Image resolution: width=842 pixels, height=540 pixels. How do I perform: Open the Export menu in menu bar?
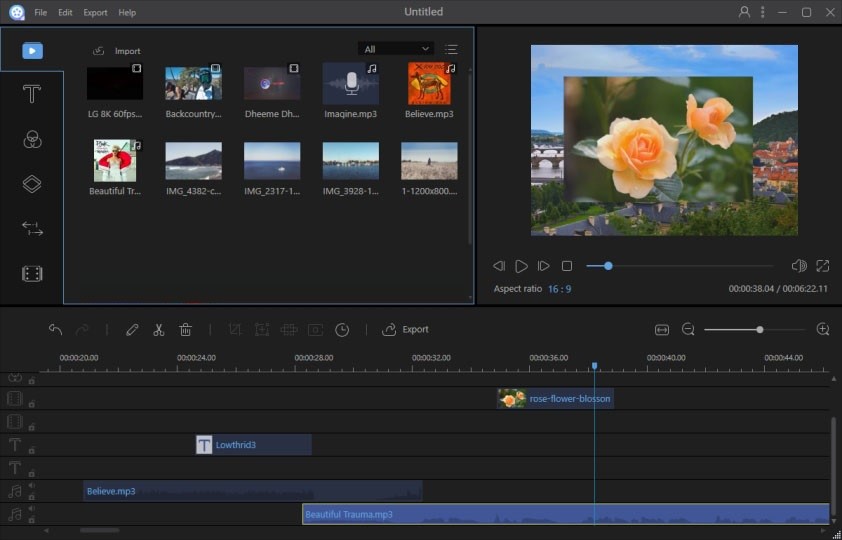(x=95, y=12)
